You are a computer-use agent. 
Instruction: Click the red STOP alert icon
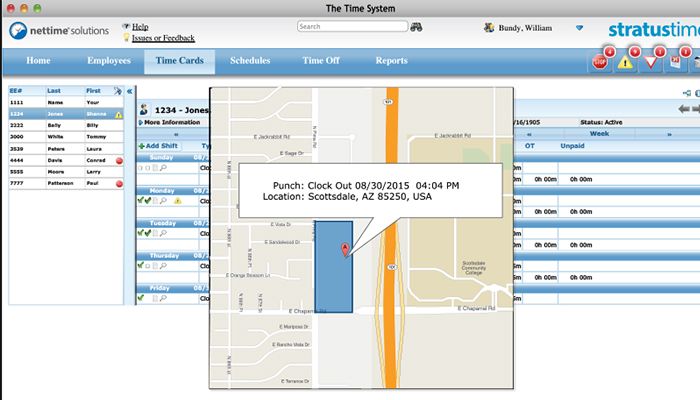pyautogui.click(x=601, y=62)
